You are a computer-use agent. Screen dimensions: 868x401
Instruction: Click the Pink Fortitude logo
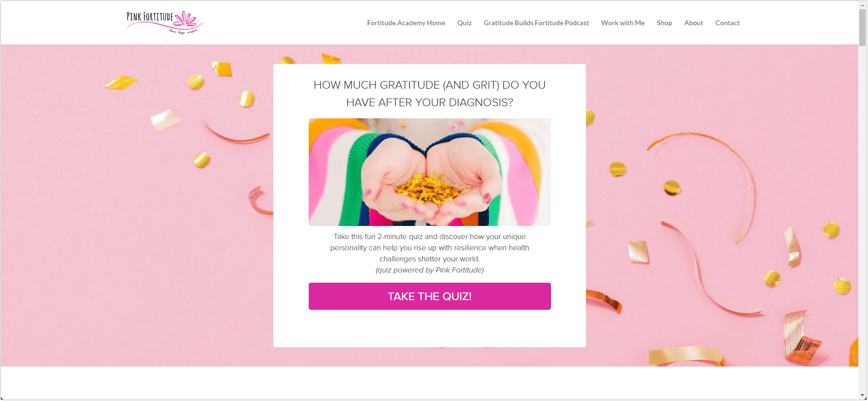click(165, 22)
